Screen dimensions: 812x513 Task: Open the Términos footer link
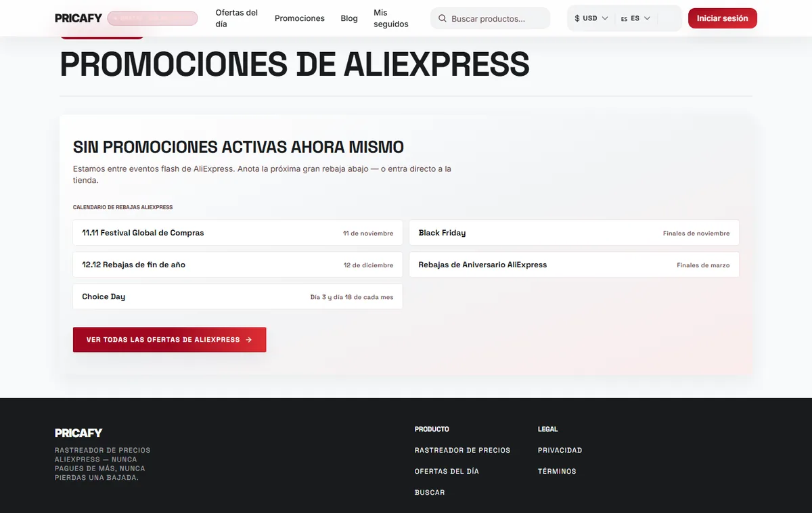click(x=557, y=471)
